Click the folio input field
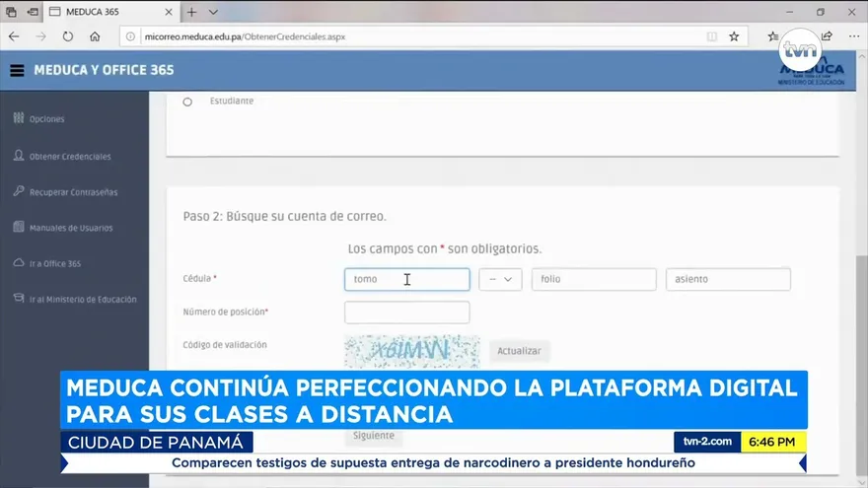The height and width of the screenshot is (488, 868). [x=594, y=279]
